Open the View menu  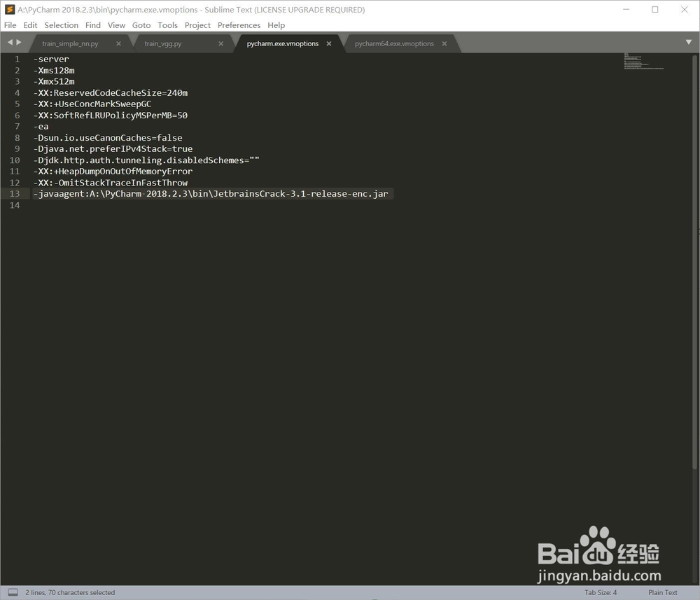(116, 25)
